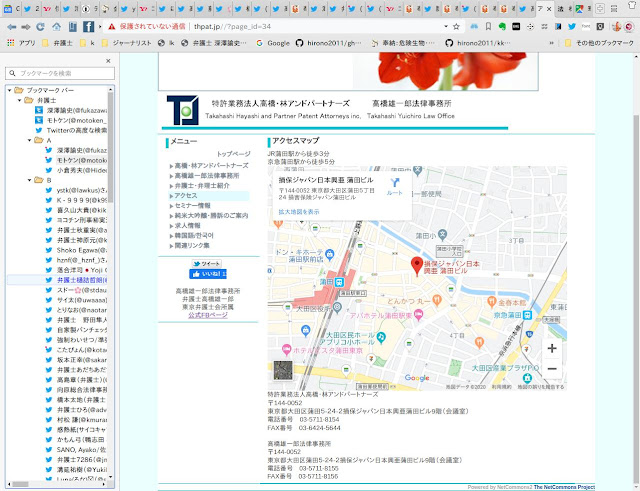Click the ツイート tweet button
Image resolution: width=640 pixels, height=491 pixels.
point(207,264)
